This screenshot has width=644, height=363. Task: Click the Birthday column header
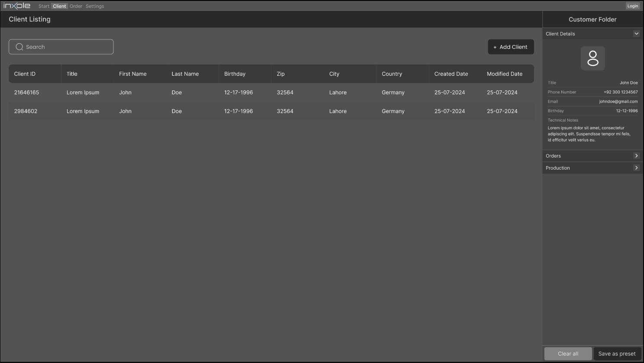click(x=235, y=74)
